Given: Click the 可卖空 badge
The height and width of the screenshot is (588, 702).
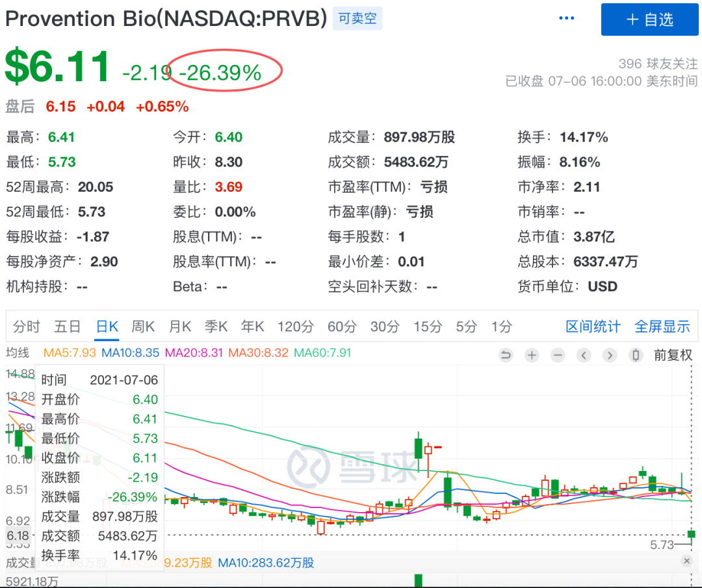Looking at the screenshot, I should point(357,18).
